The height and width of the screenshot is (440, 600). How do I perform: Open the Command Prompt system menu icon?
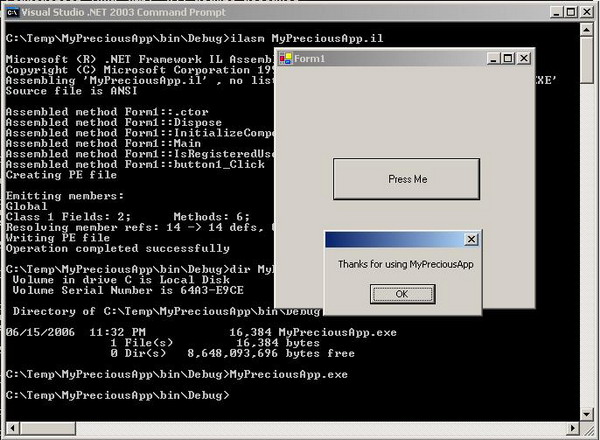12,12
